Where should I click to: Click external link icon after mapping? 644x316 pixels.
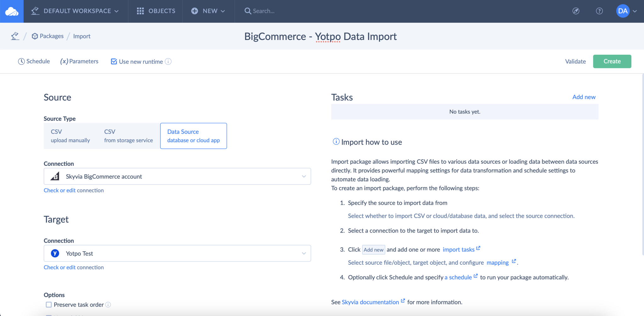coord(514,261)
